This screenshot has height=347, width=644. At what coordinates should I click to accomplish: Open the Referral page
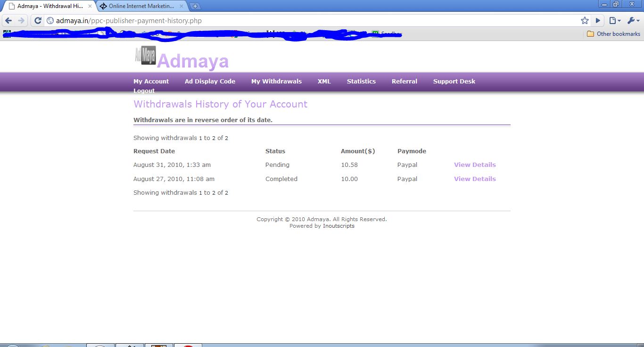(405, 81)
